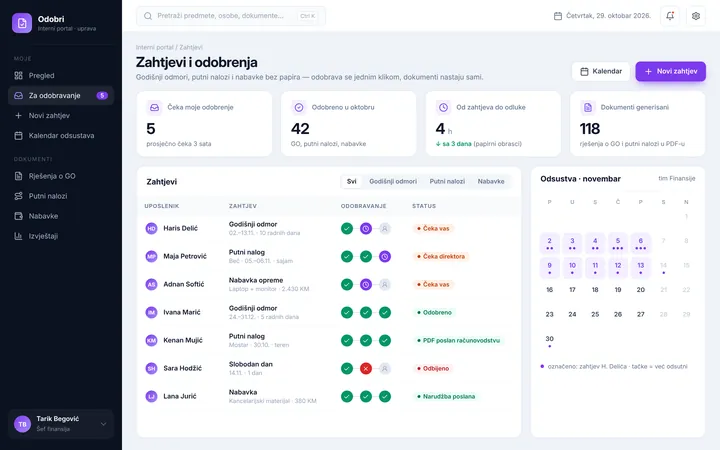The height and width of the screenshot is (450, 720).
Task: Click the clock icon on Od zahtjeva do odluke card
Action: (443, 107)
